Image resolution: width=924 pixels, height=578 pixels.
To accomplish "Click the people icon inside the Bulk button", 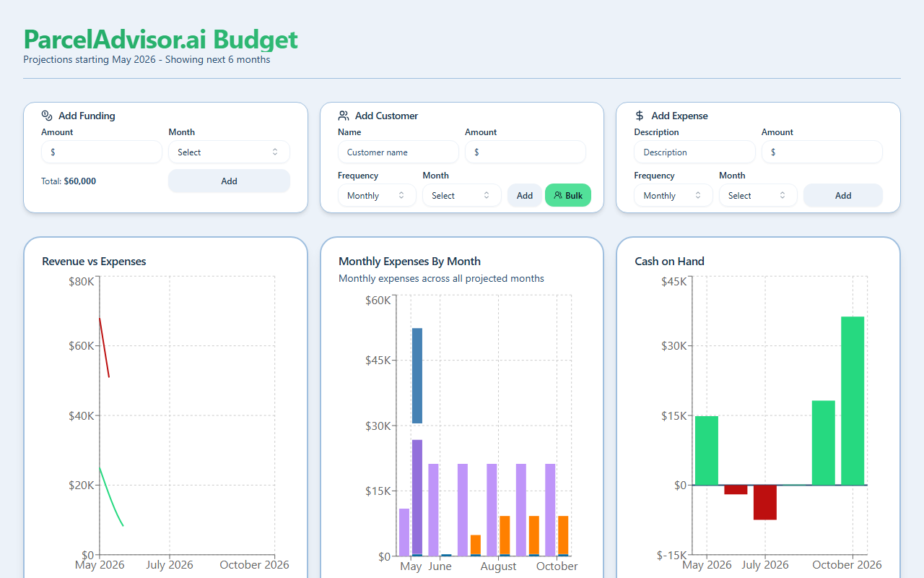I will (558, 196).
